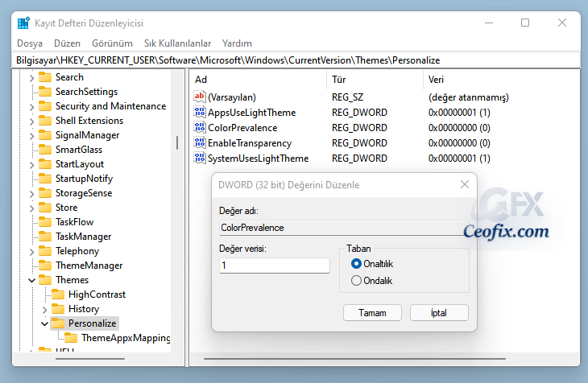Click the DWORD icon of EnableTransparency
The image size is (588, 383).
(200, 142)
